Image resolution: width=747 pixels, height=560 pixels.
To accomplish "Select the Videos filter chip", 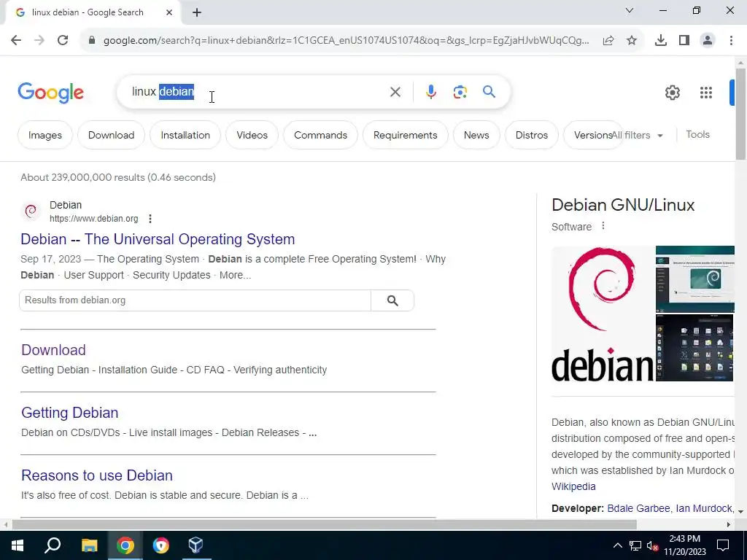I will pos(252,135).
